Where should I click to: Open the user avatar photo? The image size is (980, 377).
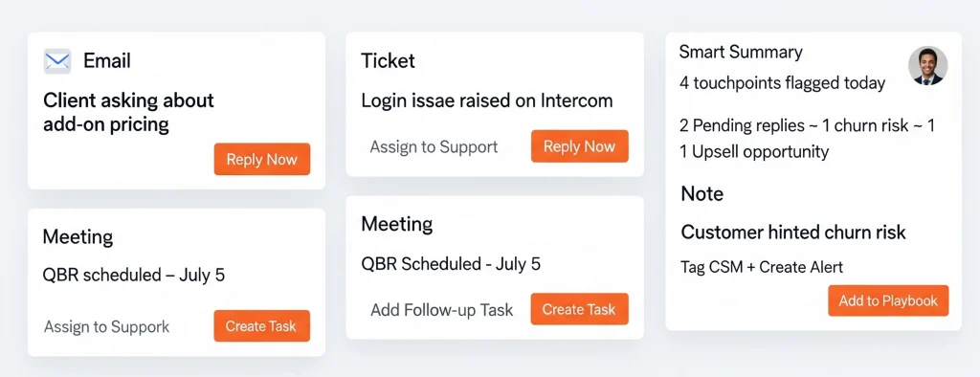tap(927, 66)
